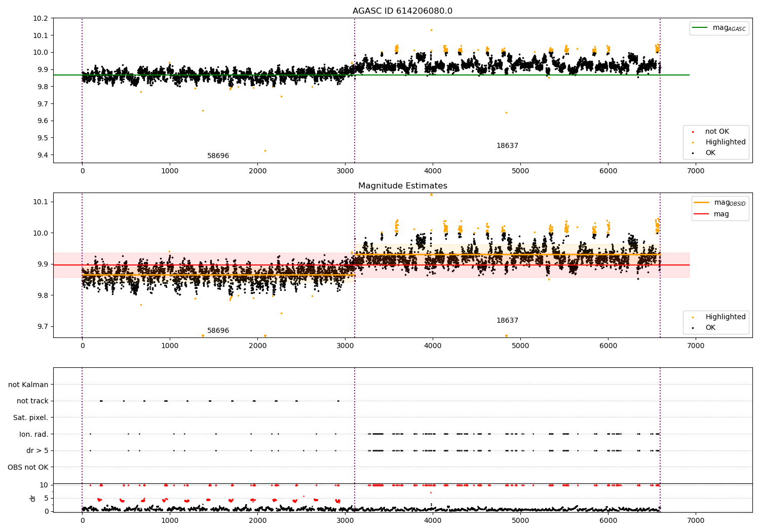760x532 pixels.
Task: Click 'Highlighted' in the Magnitude Estimates legend
Action: (726, 317)
